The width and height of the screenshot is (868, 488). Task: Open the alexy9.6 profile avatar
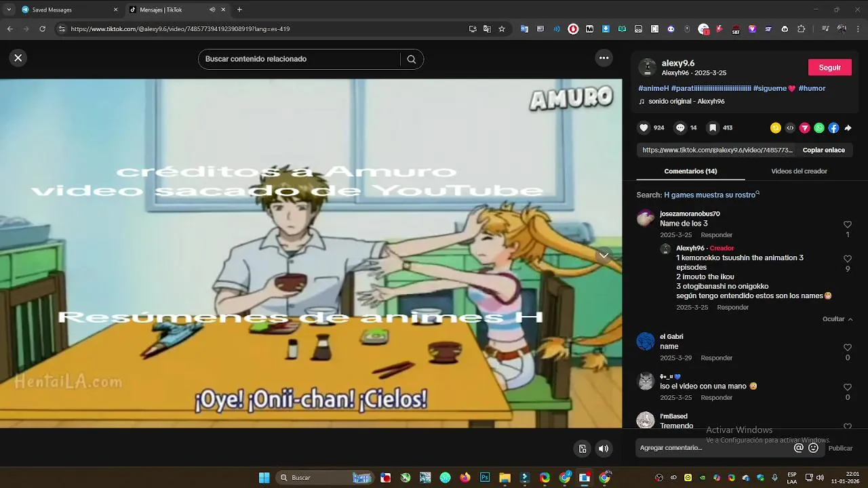coord(648,67)
